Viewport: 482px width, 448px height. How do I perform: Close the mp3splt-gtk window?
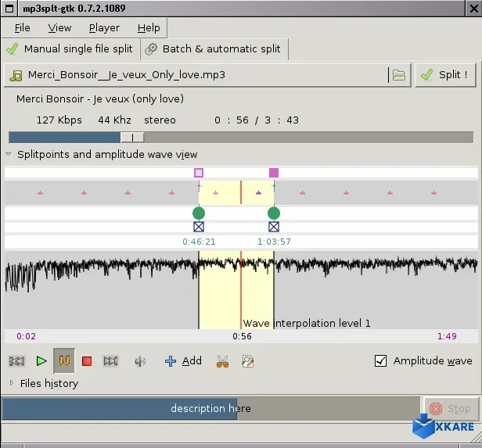(473, 9)
